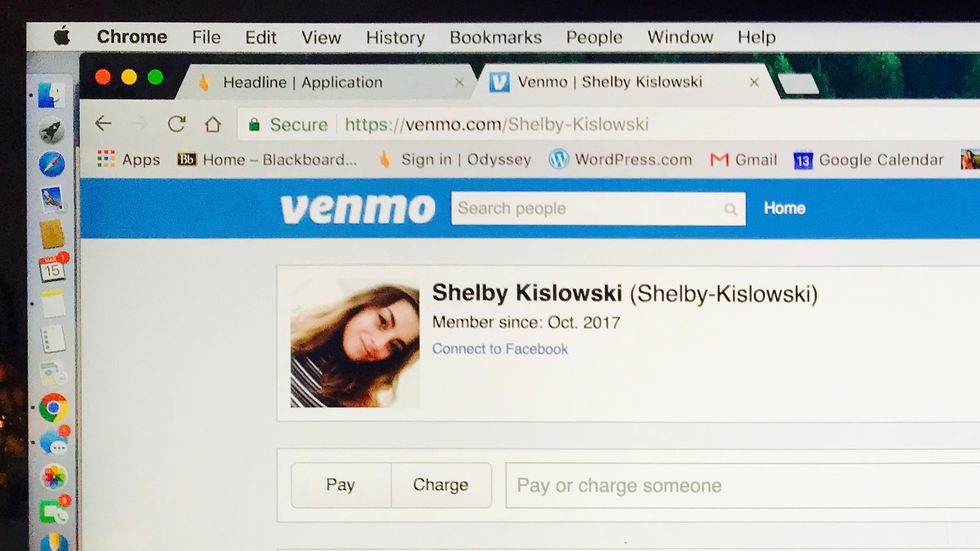Reload the Venmo page
Image resolution: width=980 pixels, height=551 pixels.
point(176,124)
